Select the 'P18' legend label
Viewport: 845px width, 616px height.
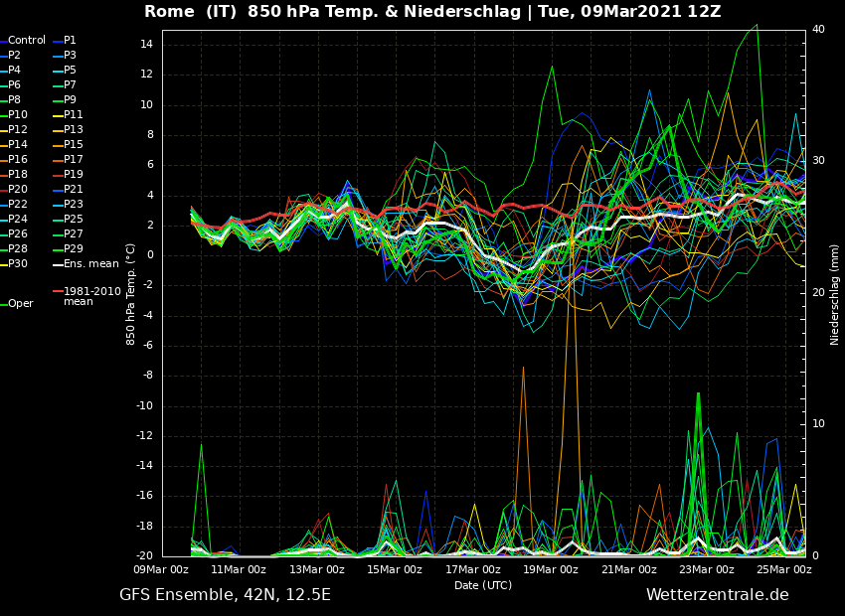coord(17,175)
